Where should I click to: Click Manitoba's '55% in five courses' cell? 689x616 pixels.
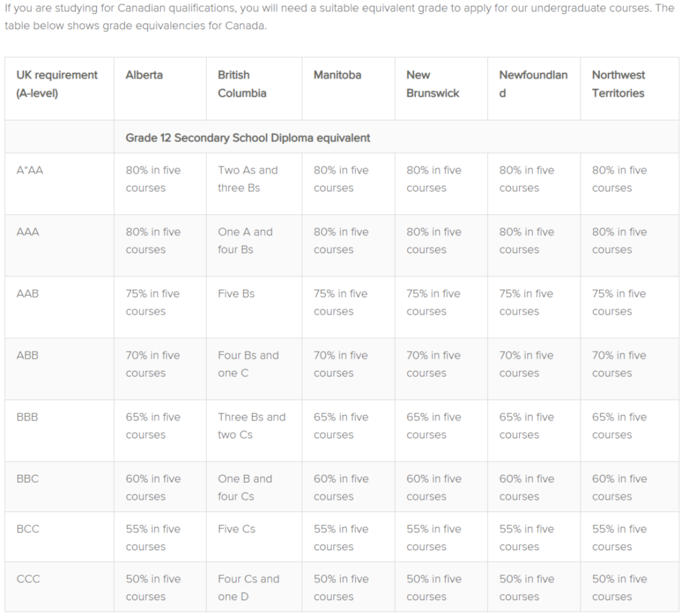pos(348,537)
